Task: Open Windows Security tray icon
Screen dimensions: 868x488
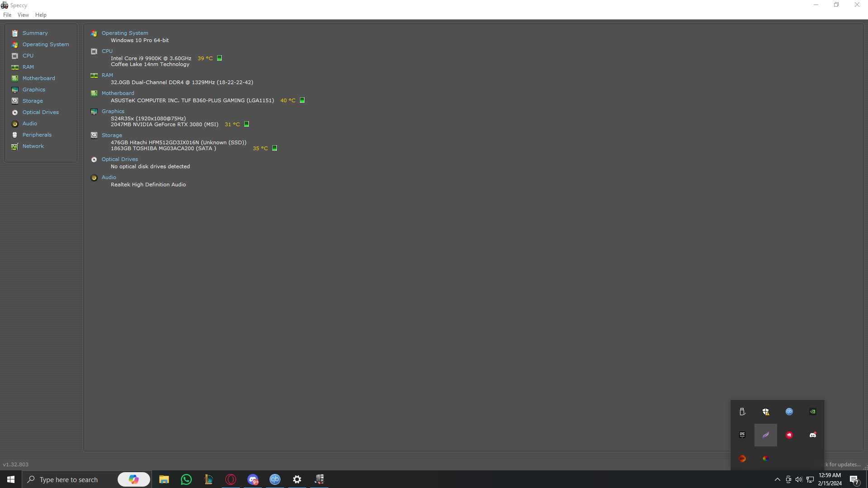Action: pos(766,412)
